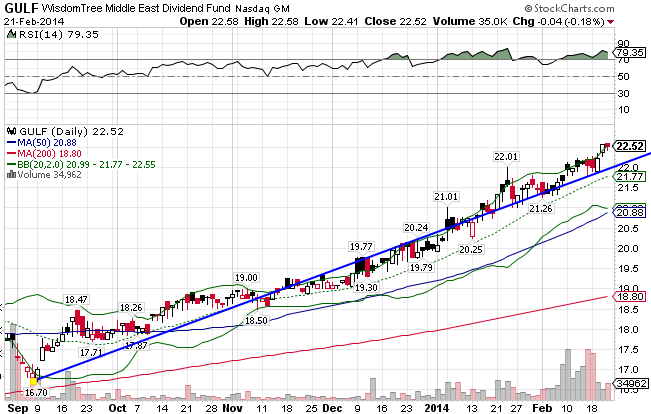
Task: Click the 17.71 low price annotation
Action: pos(91,353)
